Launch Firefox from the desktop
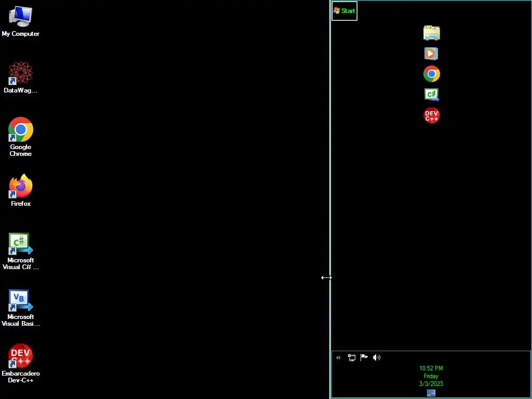532x399 pixels. [20, 190]
